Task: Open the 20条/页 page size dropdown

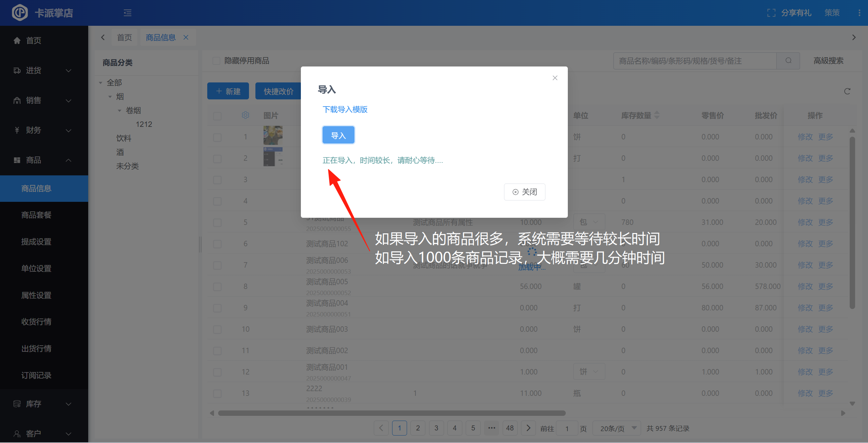Action: click(x=616, y=428)
